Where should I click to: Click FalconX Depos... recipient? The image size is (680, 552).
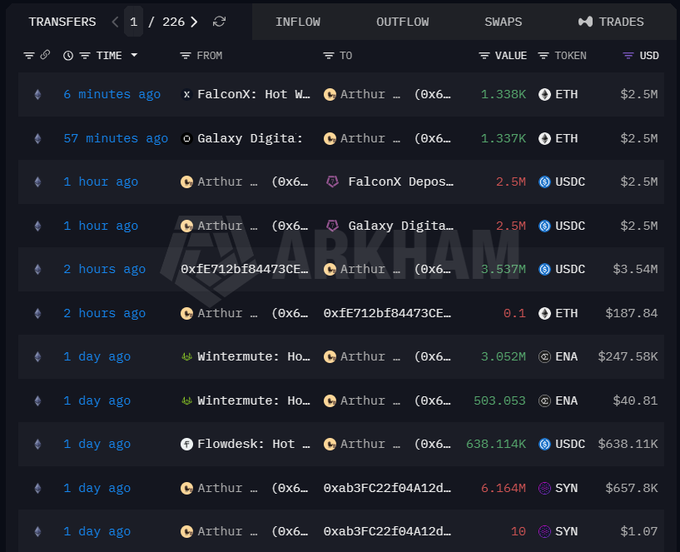coord(401,182)
